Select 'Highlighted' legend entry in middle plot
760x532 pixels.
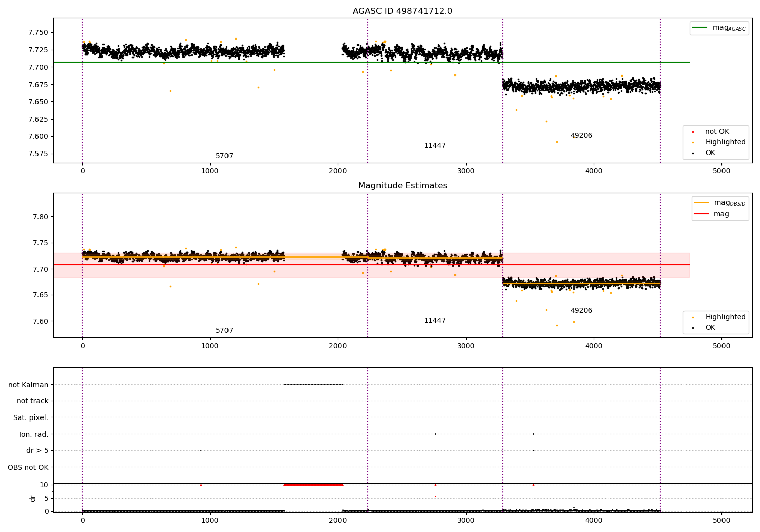(726, 317)
